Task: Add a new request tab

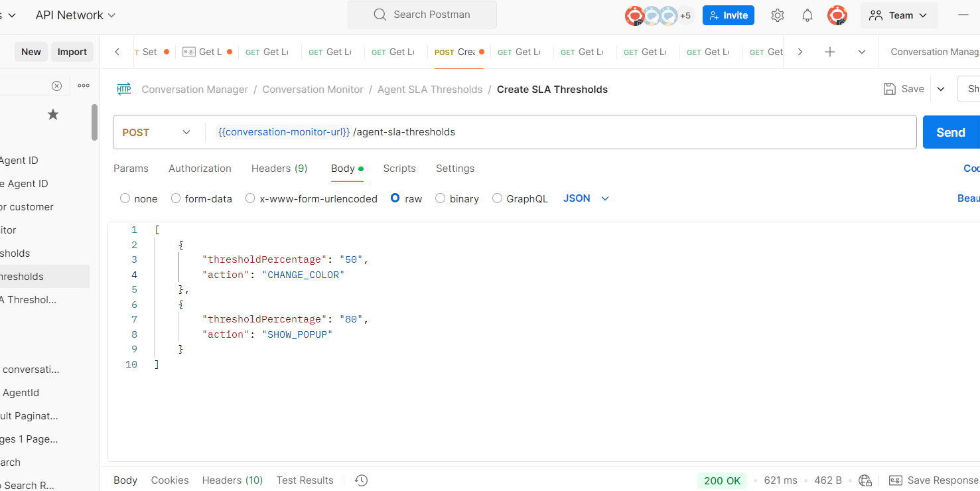Action: [830, 52]
